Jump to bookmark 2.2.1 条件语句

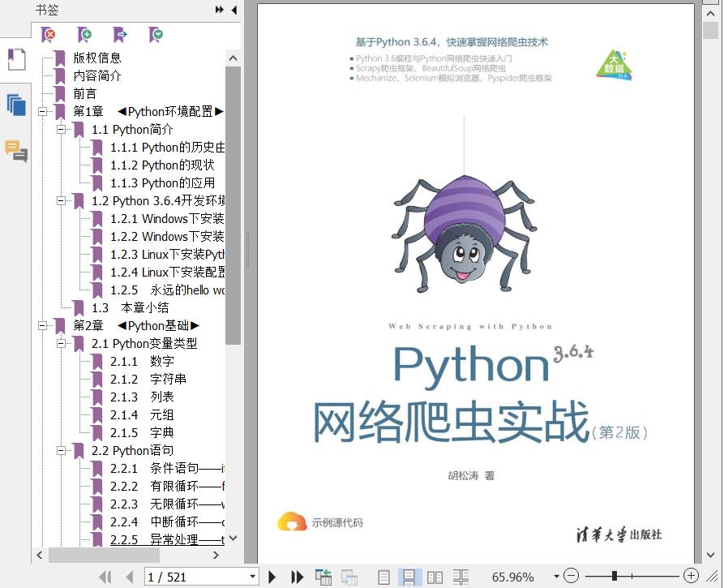(168, 468)
